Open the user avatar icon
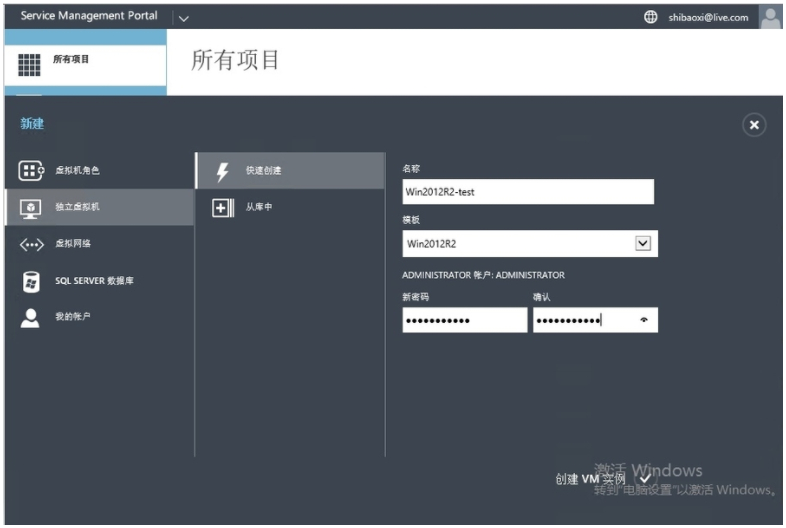 click(x=770, y=17)
